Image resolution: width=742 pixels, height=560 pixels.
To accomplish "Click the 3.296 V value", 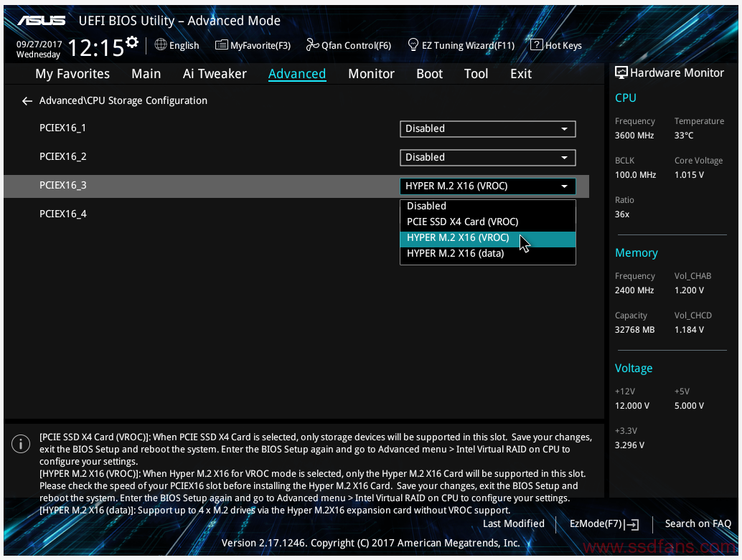I will [629, 445].
